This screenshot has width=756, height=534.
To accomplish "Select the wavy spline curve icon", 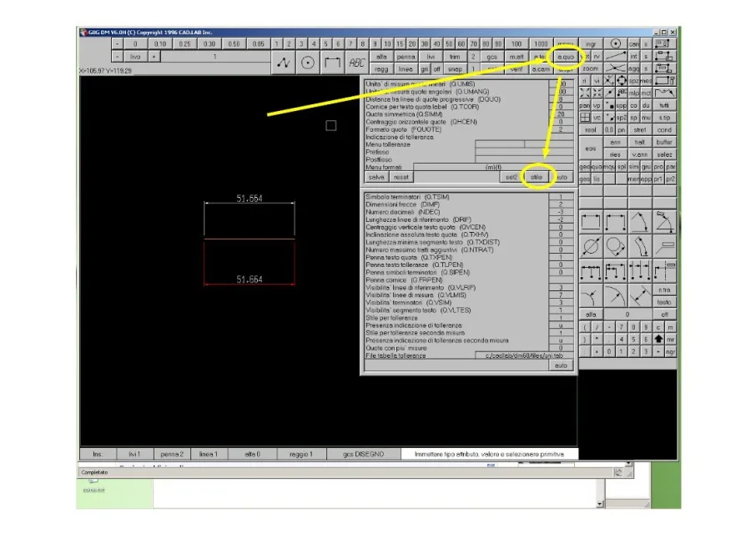I will click(x=664, y=93).
